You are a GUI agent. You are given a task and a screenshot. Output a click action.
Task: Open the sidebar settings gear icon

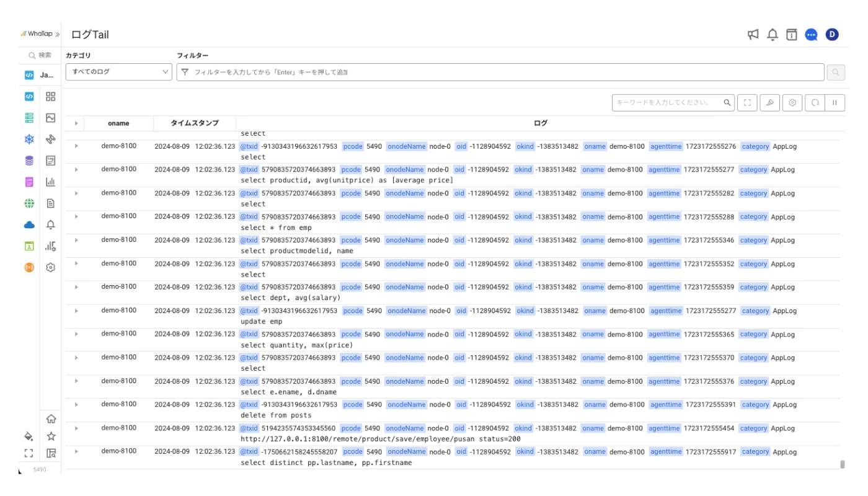coord(51,268)
